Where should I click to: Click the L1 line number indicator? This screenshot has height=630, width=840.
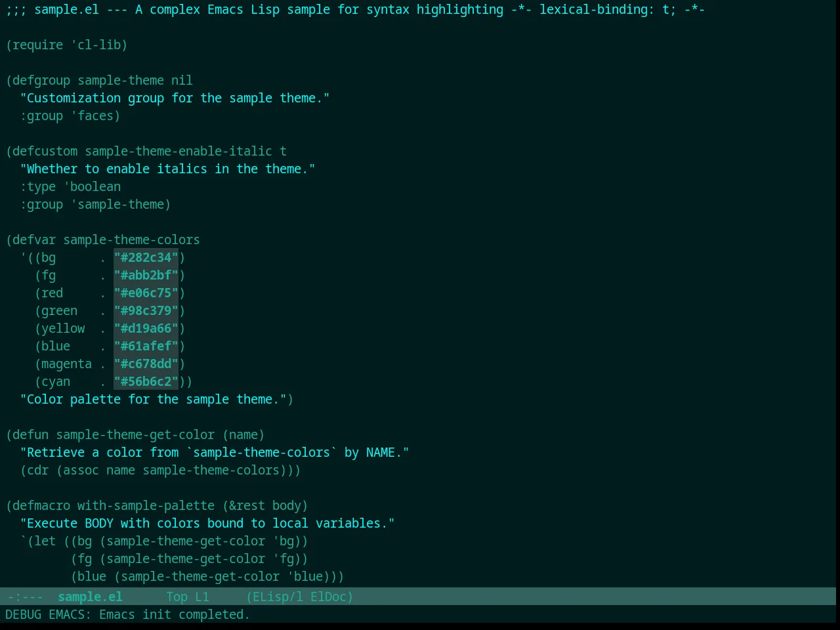(202, 597)
